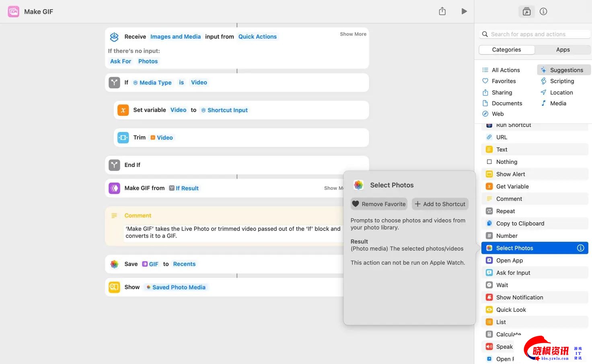Select the Wait action

pyautogui.click(x=534, y=285)
